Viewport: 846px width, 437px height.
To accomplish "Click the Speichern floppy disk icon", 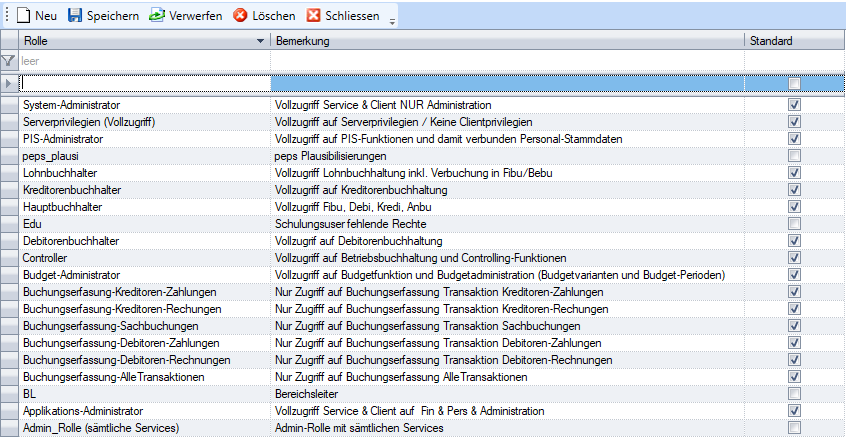I will [74, 16].
